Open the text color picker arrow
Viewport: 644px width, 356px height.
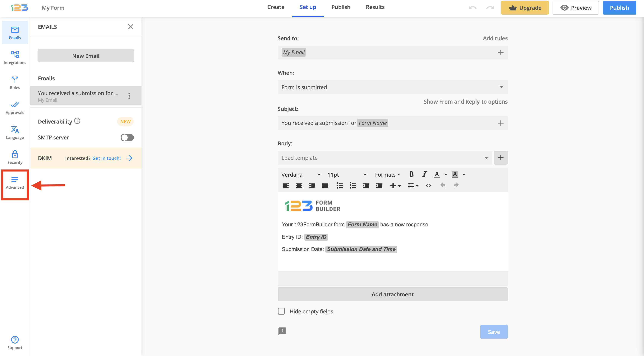click(x=446, y=174)
